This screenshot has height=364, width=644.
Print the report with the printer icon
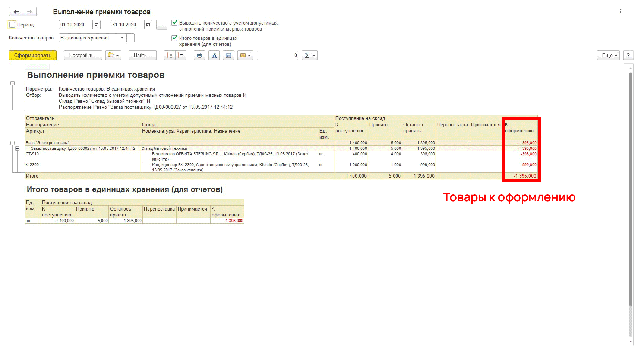(x=199, y=56)
